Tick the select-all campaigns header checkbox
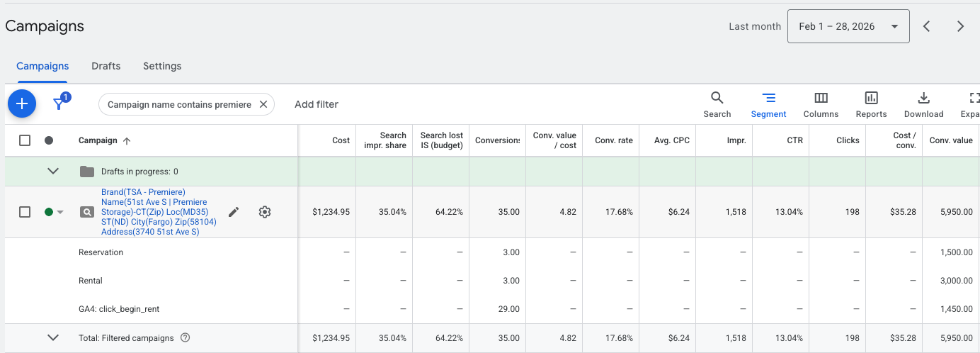Screen dimensions: 980x353 pos(25,140)
